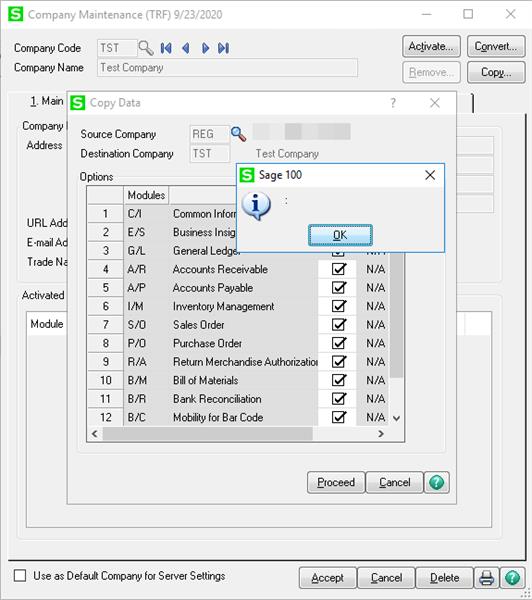Toggle Accounts Receivable checkbox
Image resolution: width=532 pixels, height=600 pixels.
click(x=339, y=269)
